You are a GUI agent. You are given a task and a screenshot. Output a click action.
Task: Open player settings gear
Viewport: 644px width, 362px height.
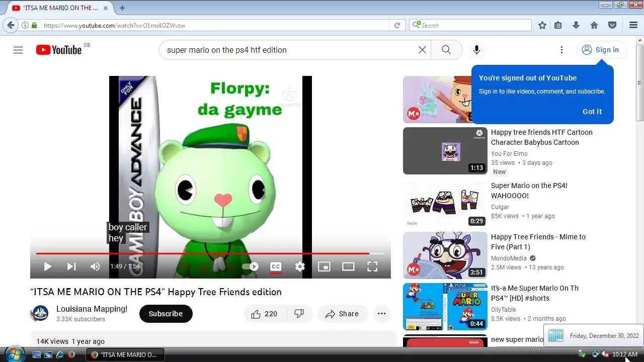pos(300,266)
